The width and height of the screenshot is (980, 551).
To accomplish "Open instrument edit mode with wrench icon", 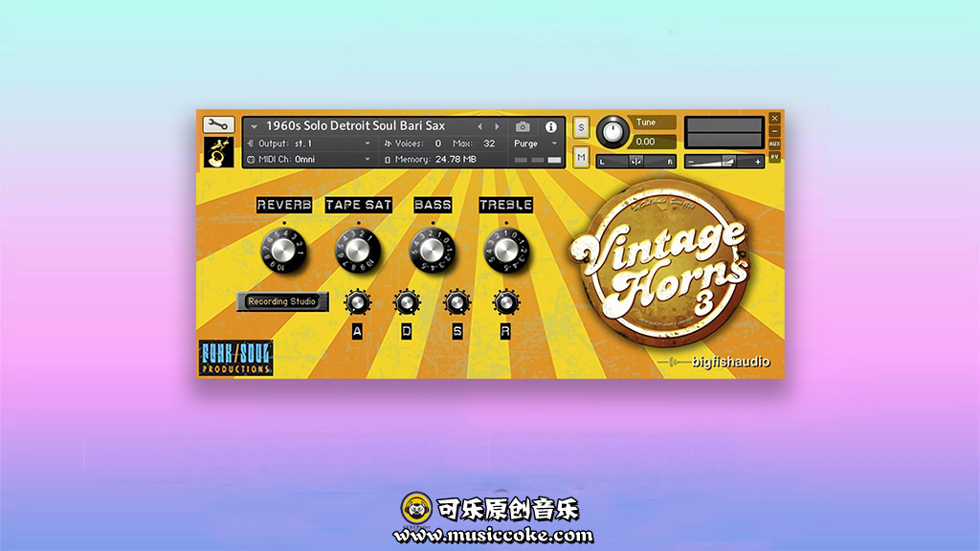I will (x=218, y=124).
